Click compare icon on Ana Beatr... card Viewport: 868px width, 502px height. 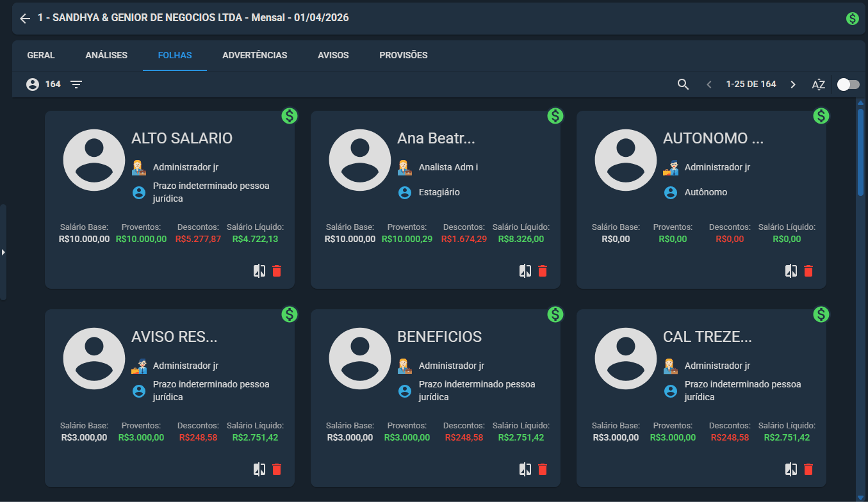click(x=525, y=271)
